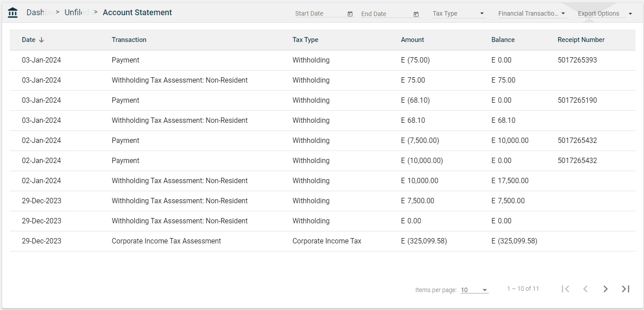Go to the next page arrow

pos(605,289)
